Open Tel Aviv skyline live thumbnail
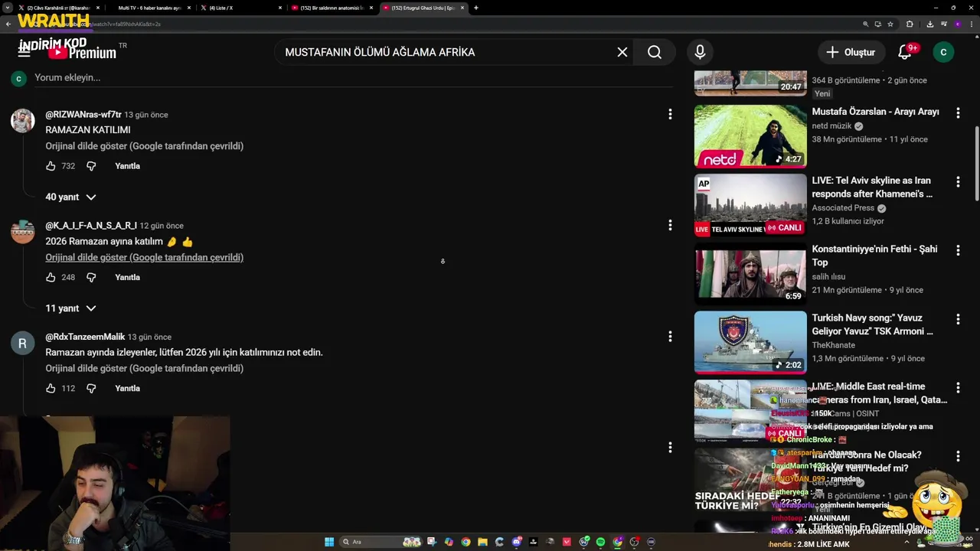 pyautogui.click(x=750, y=205)
